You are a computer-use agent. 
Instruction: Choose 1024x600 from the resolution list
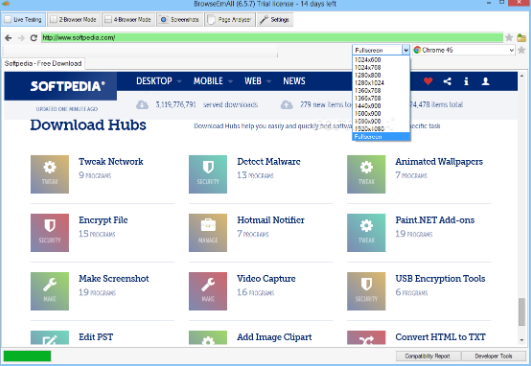381,60
